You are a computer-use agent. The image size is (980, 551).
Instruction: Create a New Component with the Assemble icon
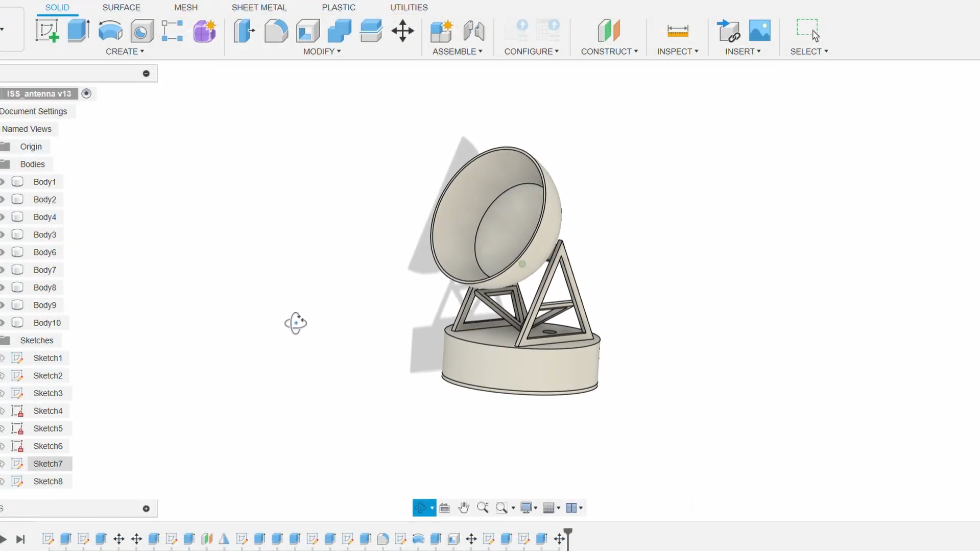point(440,32)
